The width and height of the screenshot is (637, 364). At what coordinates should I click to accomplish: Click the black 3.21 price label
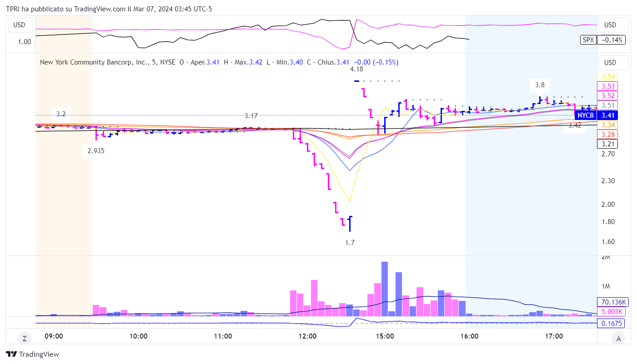[608, 144]
